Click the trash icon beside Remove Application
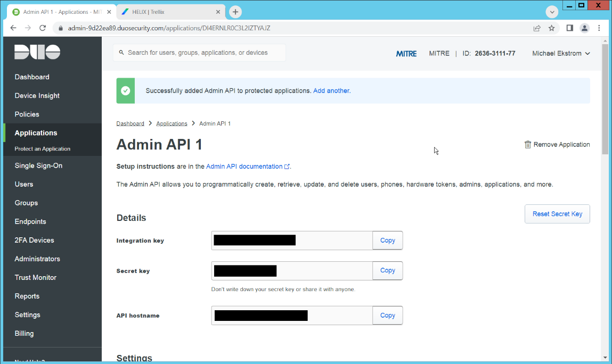 click(x=527, y=145)
